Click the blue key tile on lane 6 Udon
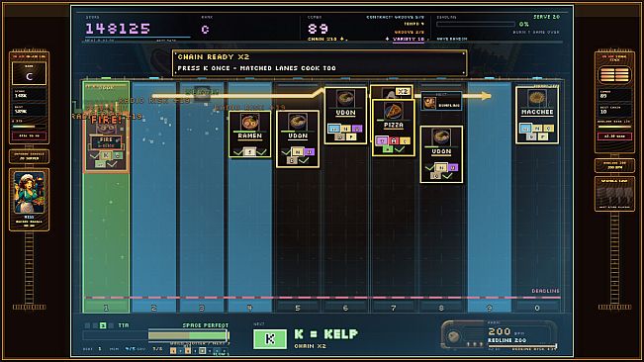Image resolution: width=644 pixels, height=362 pixels. (334, 129)
